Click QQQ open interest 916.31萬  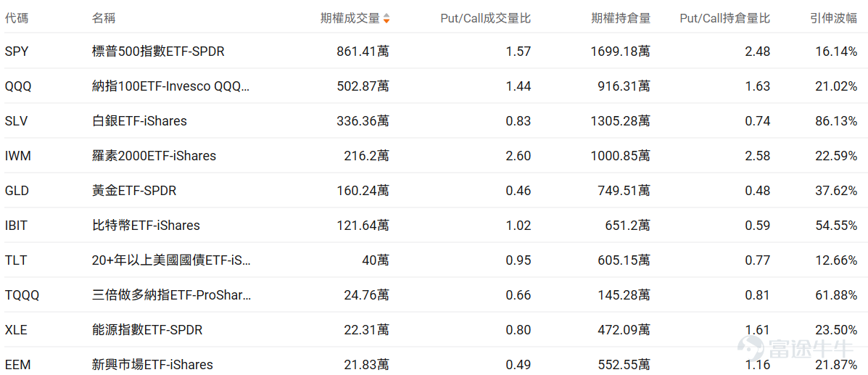624,86
